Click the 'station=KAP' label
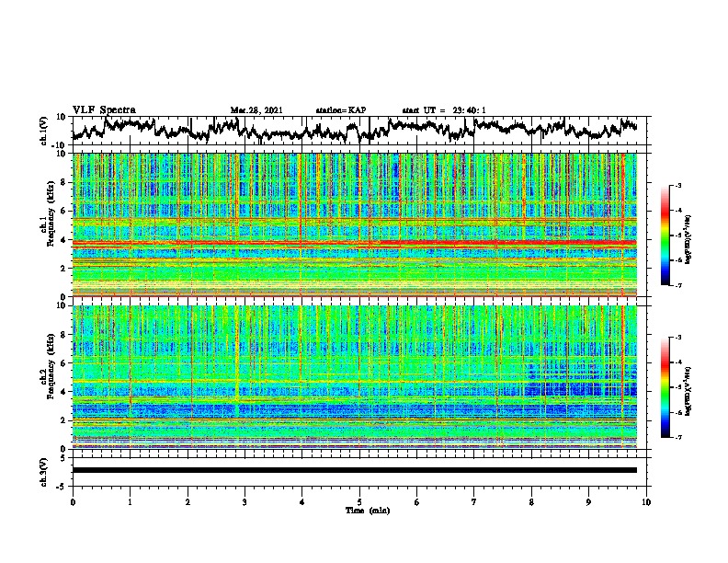Image resolution: width=728 pixels, height=563 pixels. point(341,110)
